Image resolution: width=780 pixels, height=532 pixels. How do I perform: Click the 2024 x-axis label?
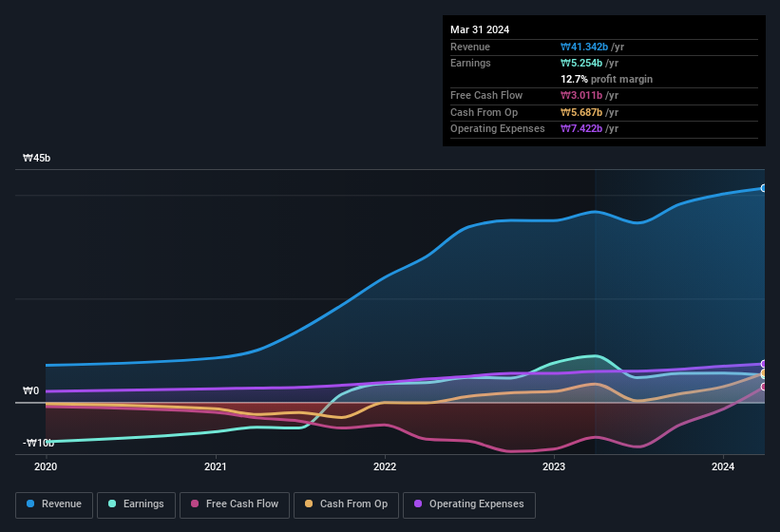point(723,466)
